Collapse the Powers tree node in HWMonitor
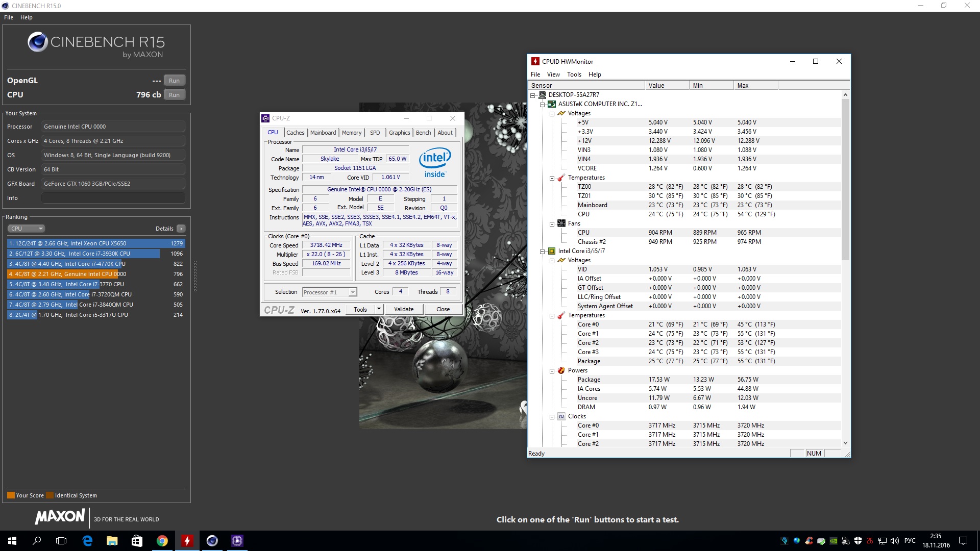The width and height of the screenshot is (980, 551). point(552,371)
